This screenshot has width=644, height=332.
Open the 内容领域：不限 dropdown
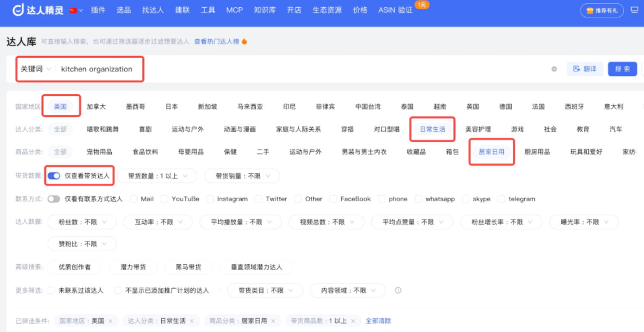[348, 291]
